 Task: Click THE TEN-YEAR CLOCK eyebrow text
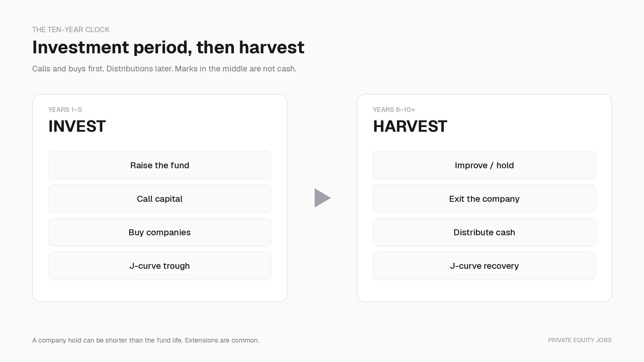(71, 29)
